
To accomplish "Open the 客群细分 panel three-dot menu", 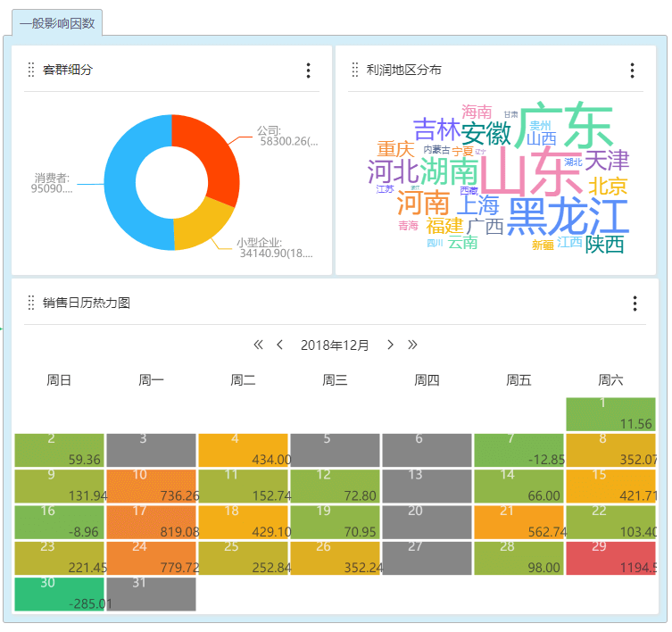I will [308, 71].
